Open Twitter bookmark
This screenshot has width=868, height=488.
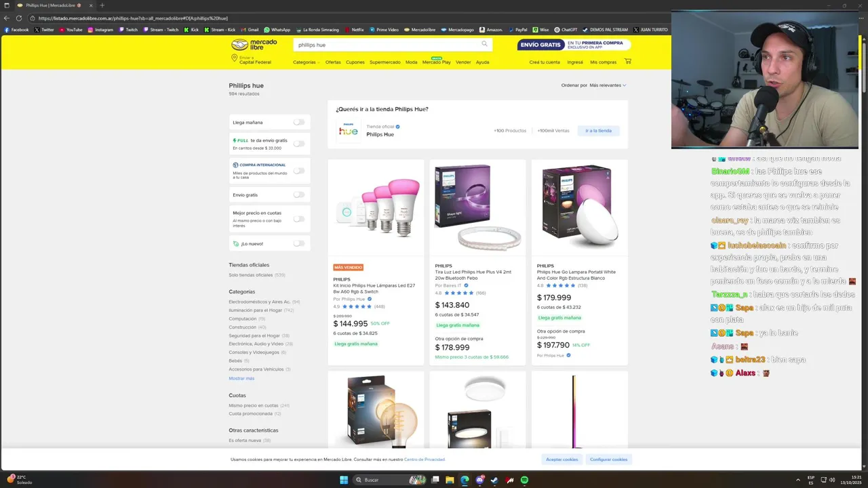44,30
